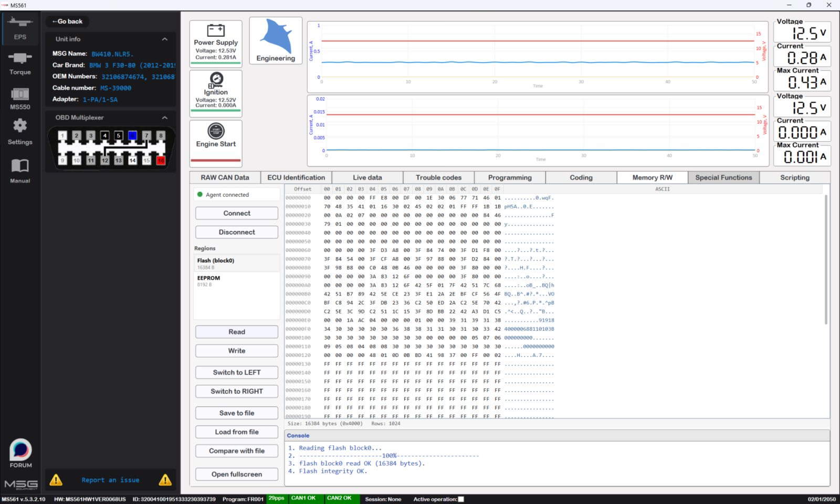Click the hex viewer vertical scrollbar
Viewport: 840px width, 504px height.
point(826,260)
